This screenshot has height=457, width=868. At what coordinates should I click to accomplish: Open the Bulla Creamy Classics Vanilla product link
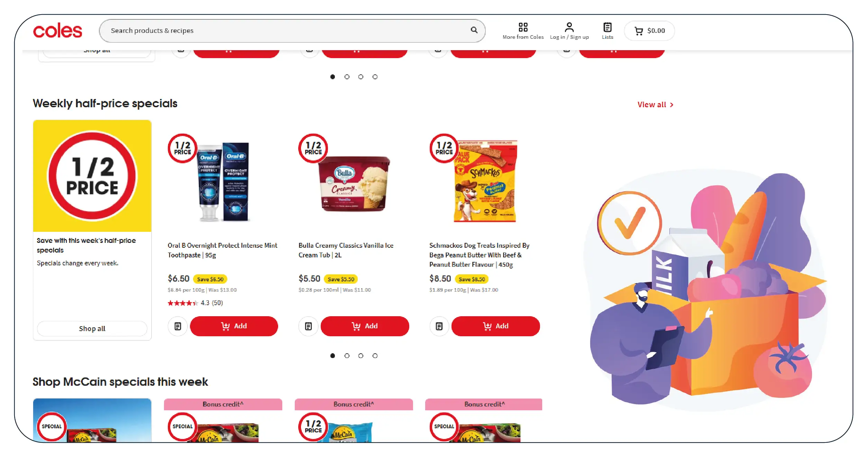point(346,250)
